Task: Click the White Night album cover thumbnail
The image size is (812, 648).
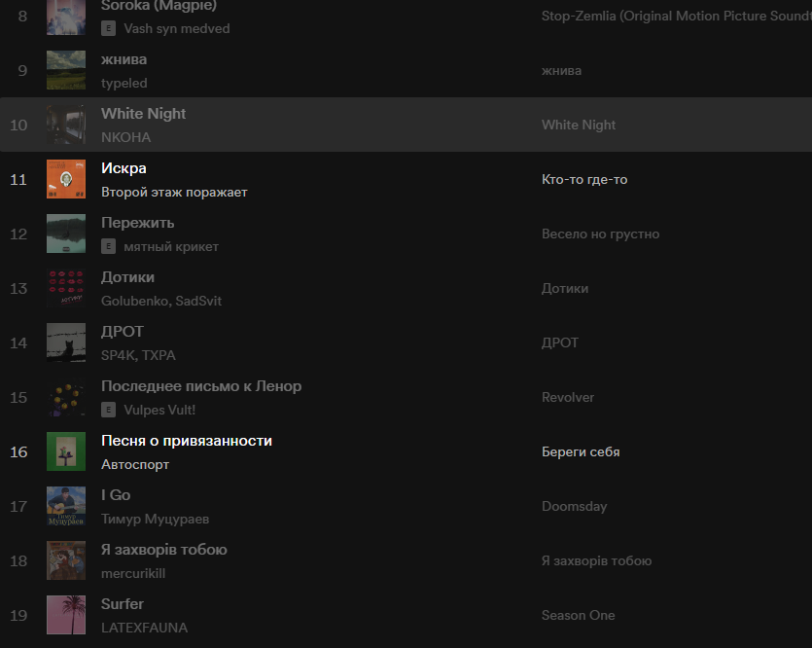Action: point(66,125)
